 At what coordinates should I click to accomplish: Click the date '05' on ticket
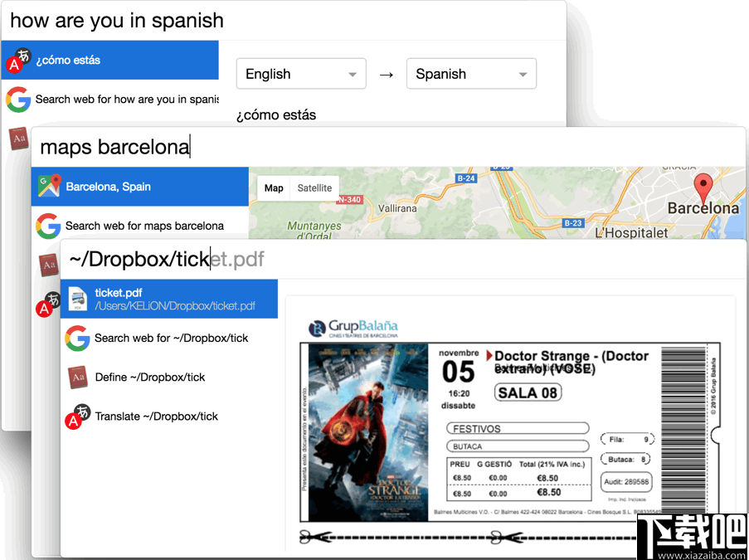459,373
